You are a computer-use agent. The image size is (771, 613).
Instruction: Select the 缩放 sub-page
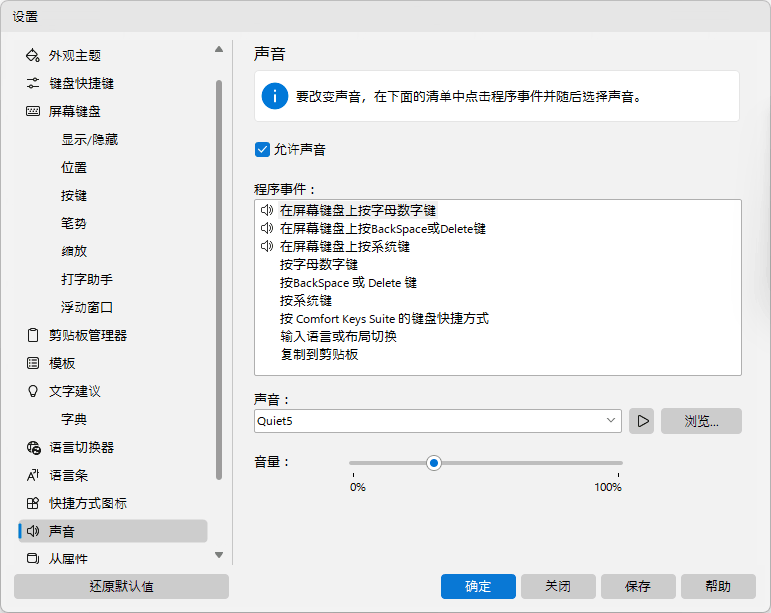tap(74, 251)
